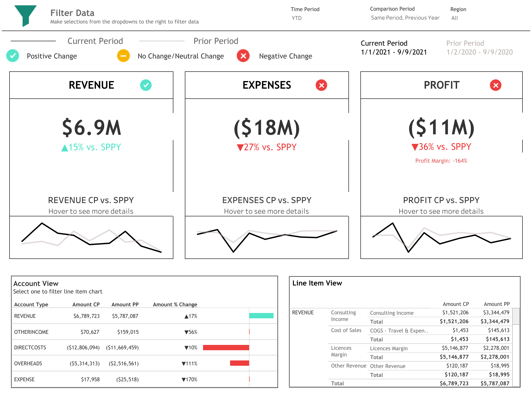Open the Time Period dropdown showing YTD
Image resolution: width=532 pixels, height=399 pixels.
297,18
